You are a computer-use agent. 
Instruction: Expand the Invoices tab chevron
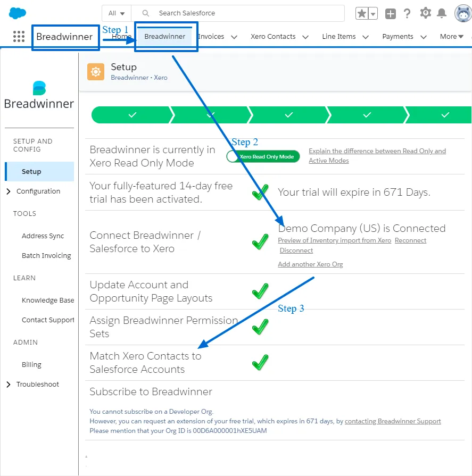point(234,37)
